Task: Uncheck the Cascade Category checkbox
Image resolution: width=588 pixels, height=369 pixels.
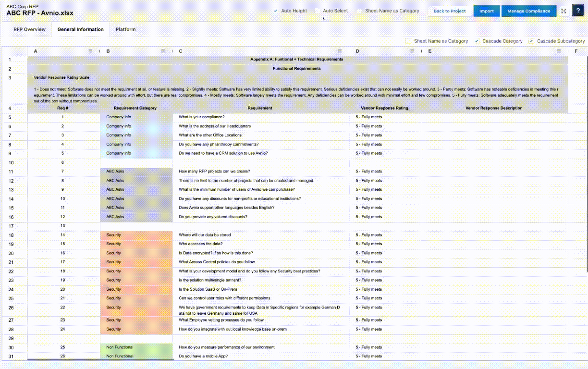Action: (x=477, y=41)
